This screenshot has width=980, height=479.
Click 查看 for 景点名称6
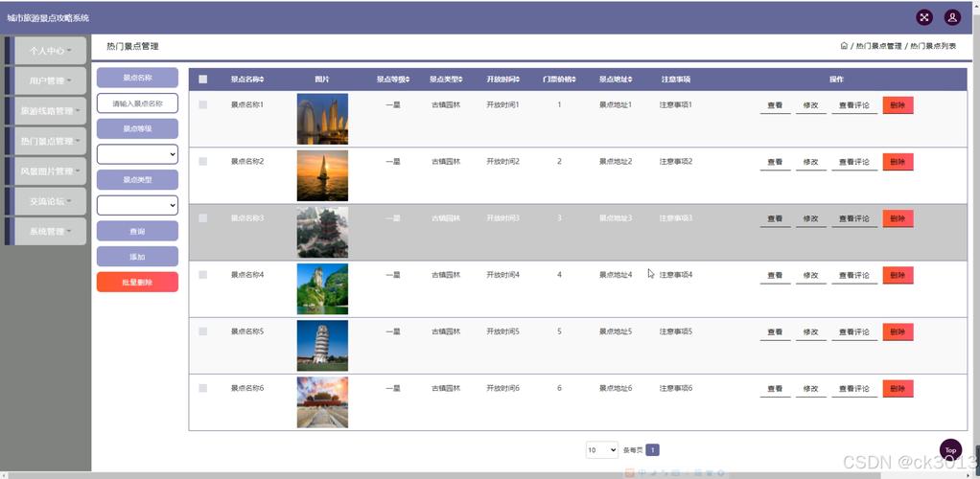pyautogui.click(x=775, y=389)
